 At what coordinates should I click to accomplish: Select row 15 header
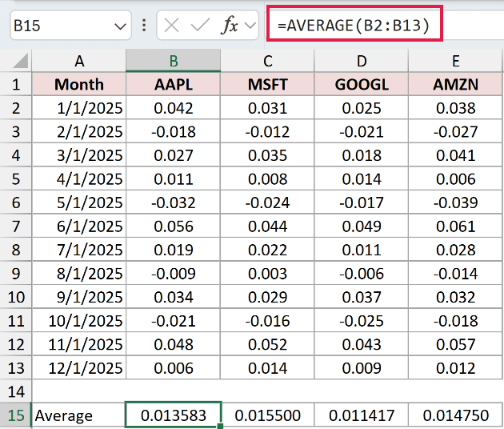(x=16, y=415)
